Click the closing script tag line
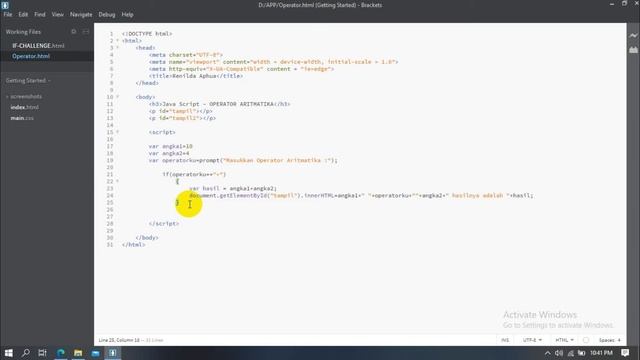The width and height of the screenshot is (640, 360). [x=164, y=224]
